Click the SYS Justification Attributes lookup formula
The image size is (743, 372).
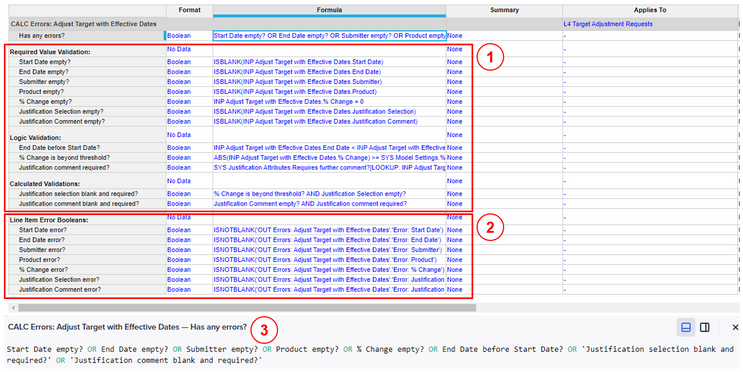[x=329, y=168]
